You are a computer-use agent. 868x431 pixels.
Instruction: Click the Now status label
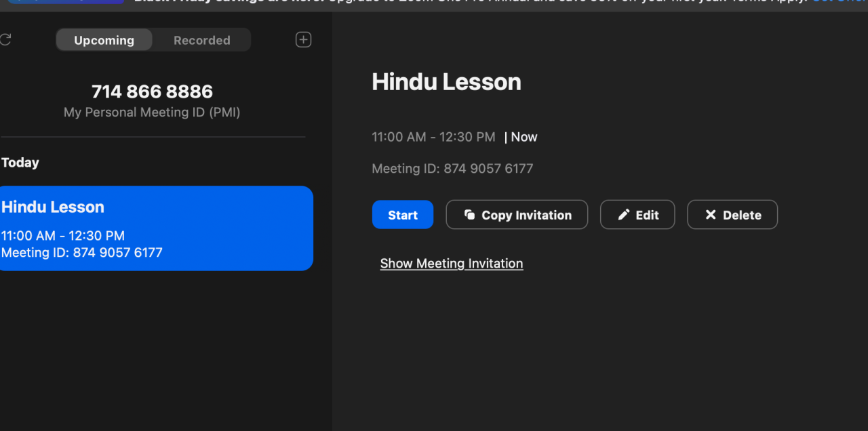coord(524,137)
